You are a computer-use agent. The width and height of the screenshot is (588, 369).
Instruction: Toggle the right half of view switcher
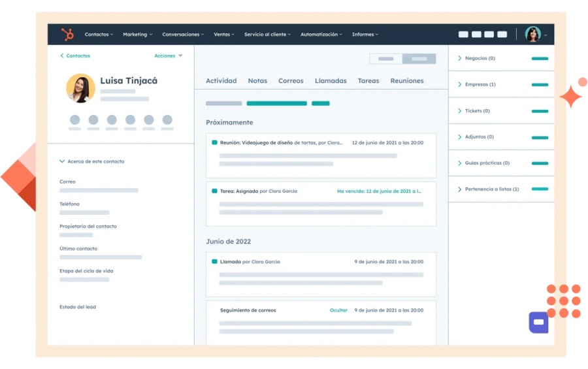419,59
